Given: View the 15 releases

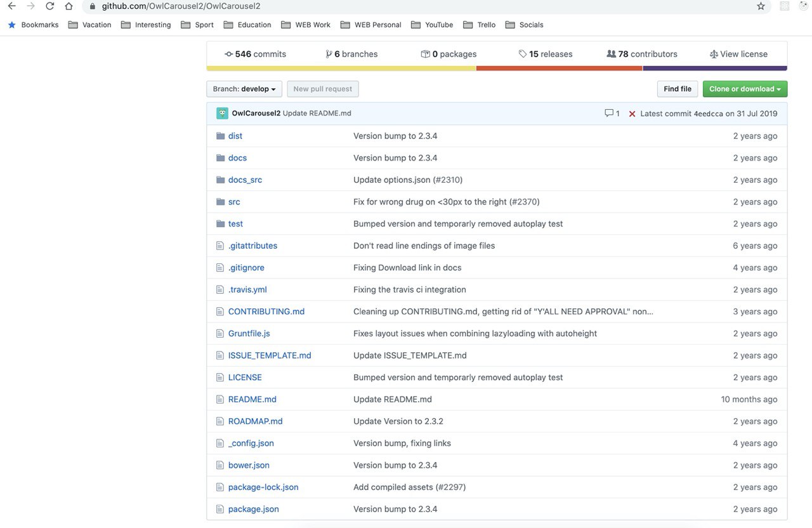Looking at the screenshot, I should (x=546, y=54).
